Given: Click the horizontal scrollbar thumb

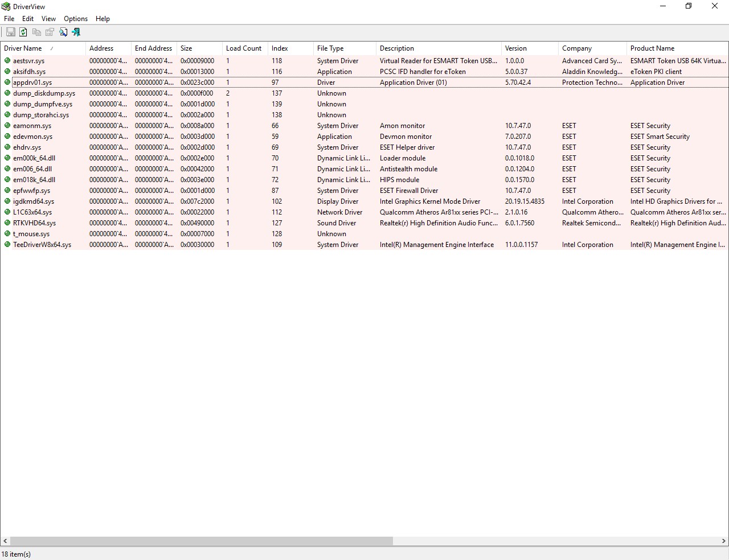Looking at the screenshot, I should tap(201, 541).
